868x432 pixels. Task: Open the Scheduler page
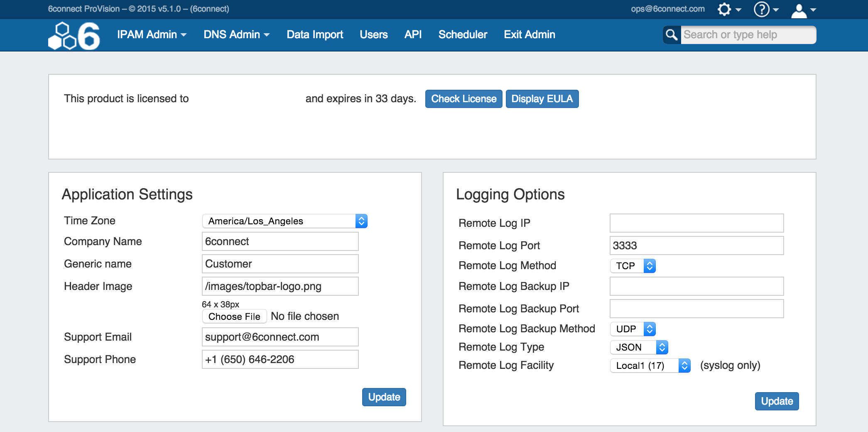[463, 35]
